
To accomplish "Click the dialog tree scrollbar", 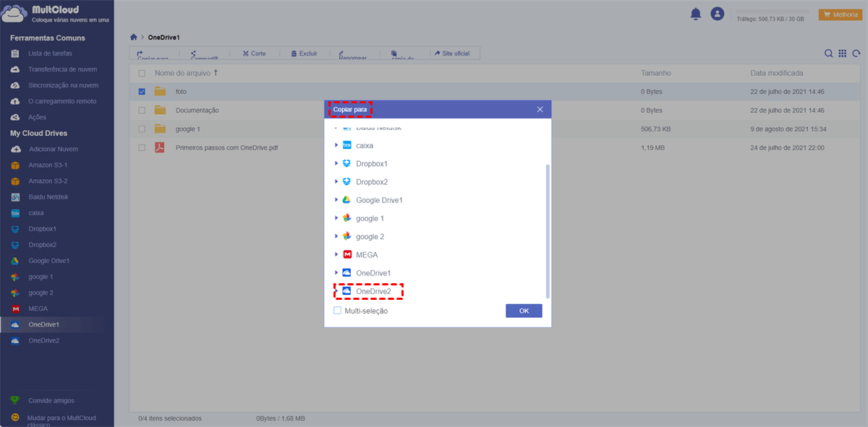I will (x=548, y=231).
